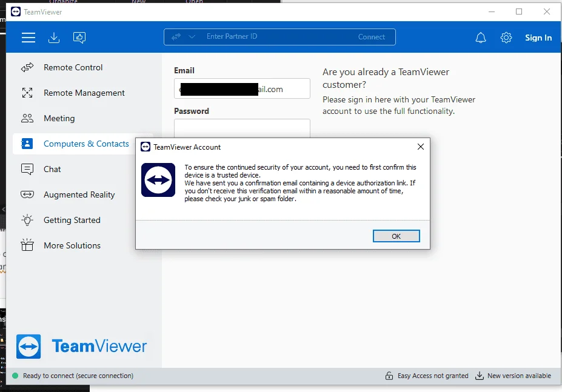Click the download icon in the header
Image resolution: width=562 pixels, height=392 pixels.
[54, 38]
